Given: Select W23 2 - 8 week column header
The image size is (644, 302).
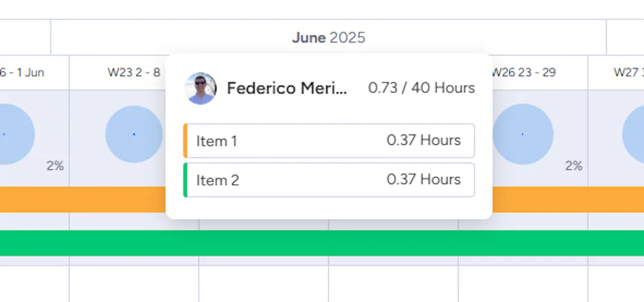Looking at the screenshot, I should [x=133, y=72].
